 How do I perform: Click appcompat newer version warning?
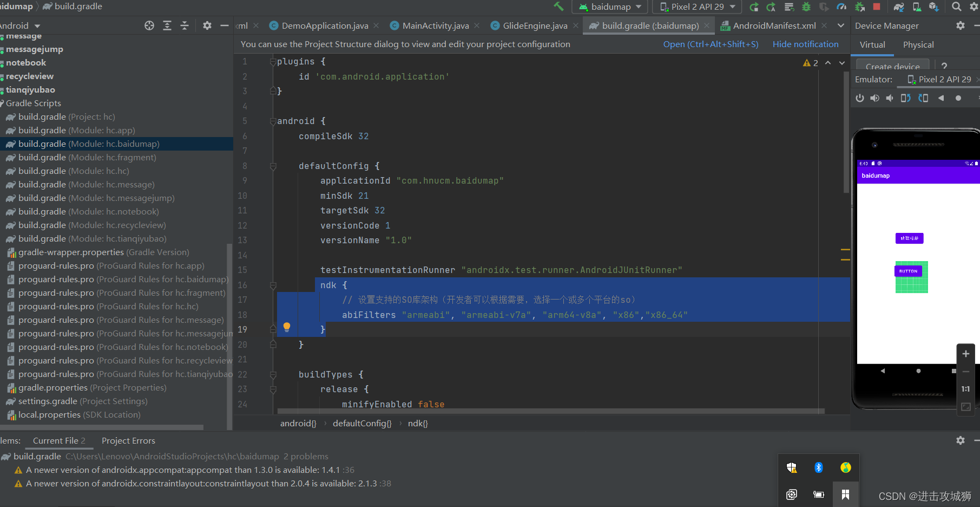[190, 470]
